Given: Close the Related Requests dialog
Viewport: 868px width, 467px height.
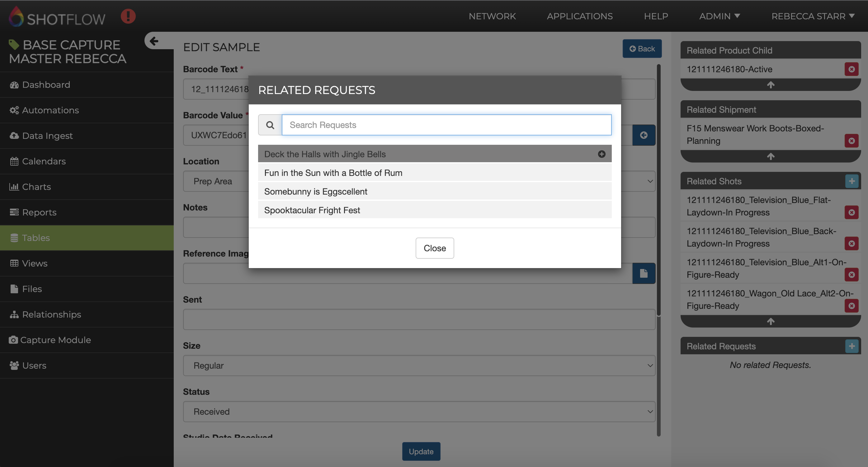Looking at the screenshot, I should click(x=434, y=248).
